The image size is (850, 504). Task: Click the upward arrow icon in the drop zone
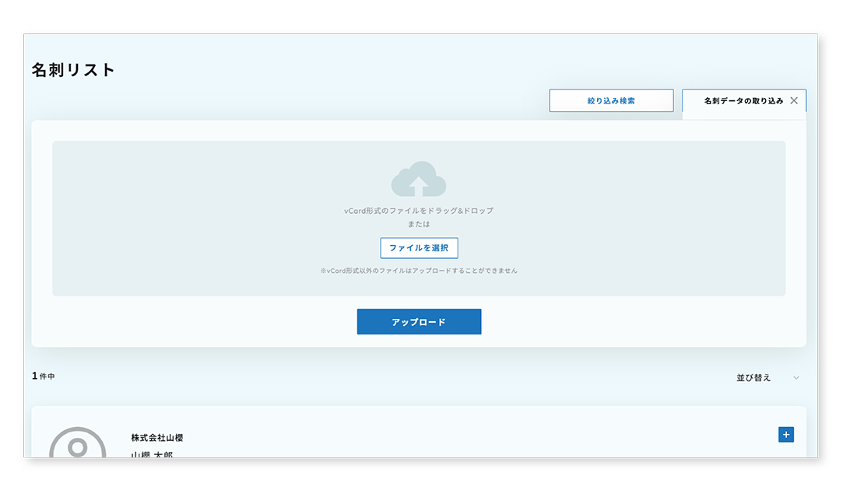coord(420,185)
